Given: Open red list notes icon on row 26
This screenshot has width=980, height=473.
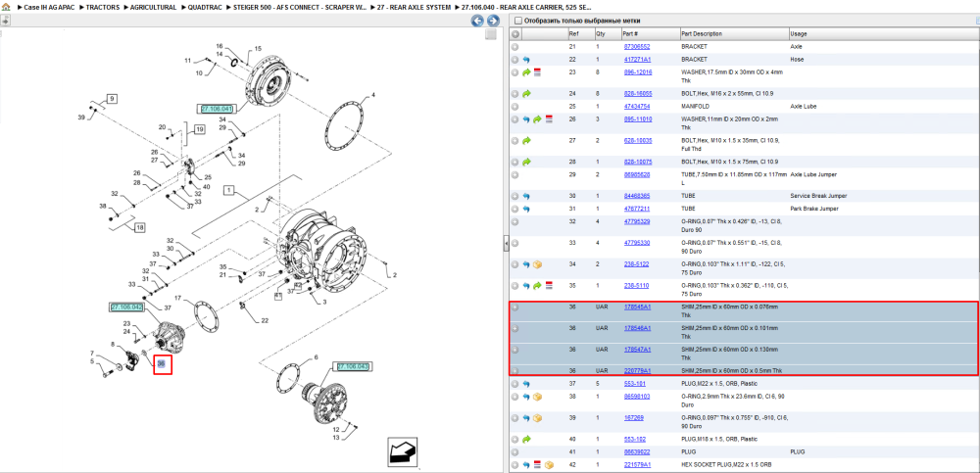Looking at the screenshot, I should [x=548, y=118].
